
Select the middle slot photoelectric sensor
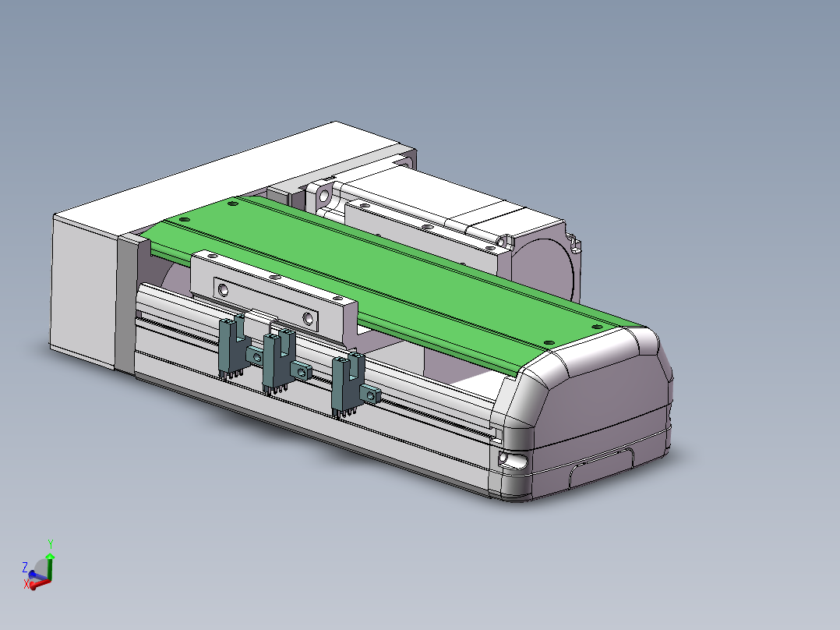pos(279,363)
